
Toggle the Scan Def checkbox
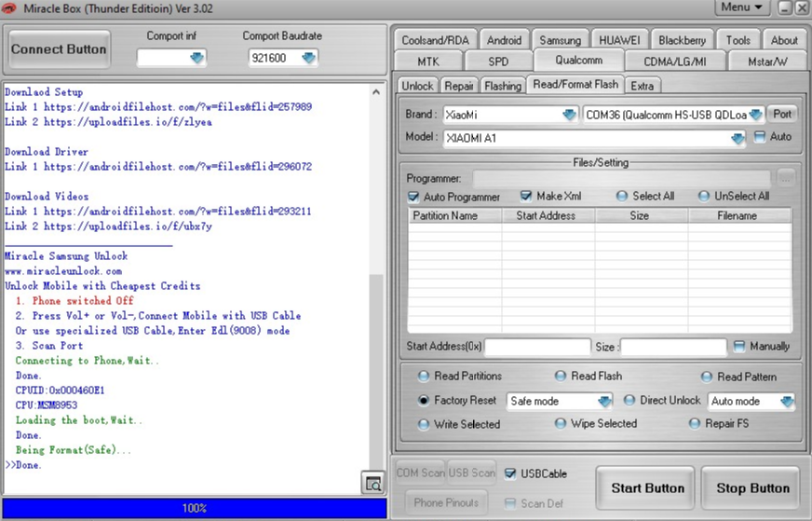(x=510, y=503)
